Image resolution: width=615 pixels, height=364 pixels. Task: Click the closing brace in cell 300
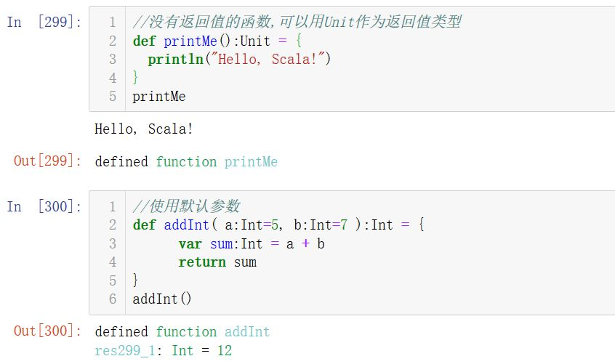coord(135,280)
